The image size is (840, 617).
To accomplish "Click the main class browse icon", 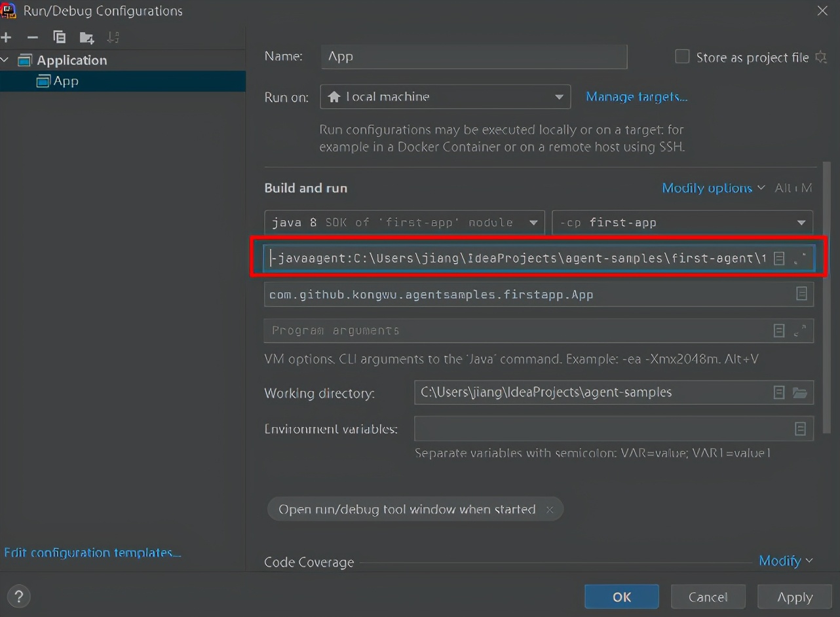I will click(x=801, y=294).
